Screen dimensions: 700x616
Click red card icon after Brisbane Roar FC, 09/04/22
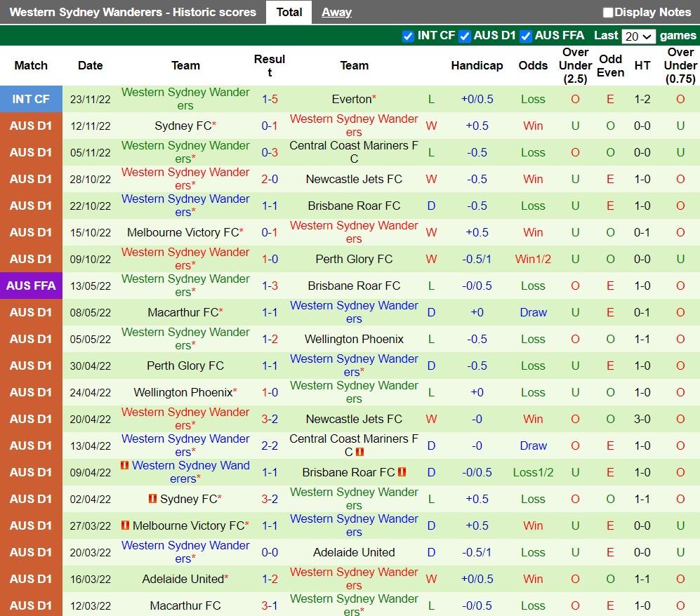(x=402, y=472)
